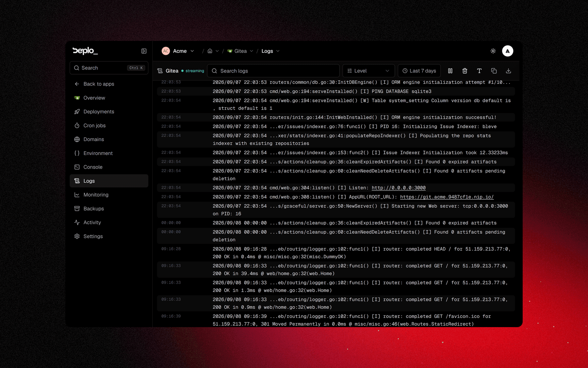Click the Backups archive icon
This screenshot has width=588, height=368.
[77, 209]
